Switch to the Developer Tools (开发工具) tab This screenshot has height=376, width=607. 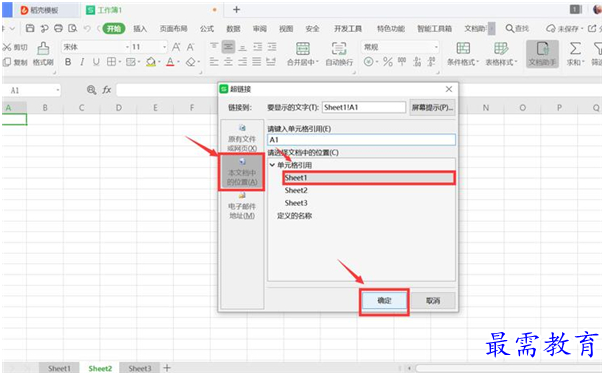click(348, 29)
